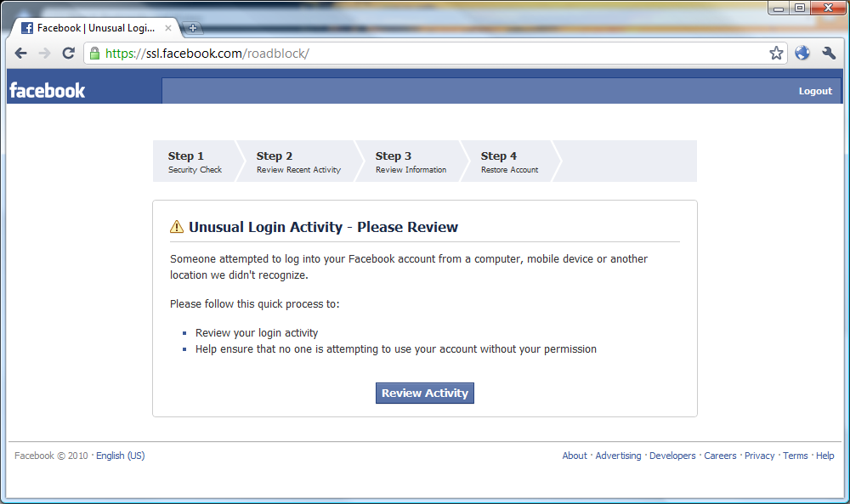Screen dimensions: 850x504
Task: Open the wrench settings menu
Action: (x=828, y=53)
